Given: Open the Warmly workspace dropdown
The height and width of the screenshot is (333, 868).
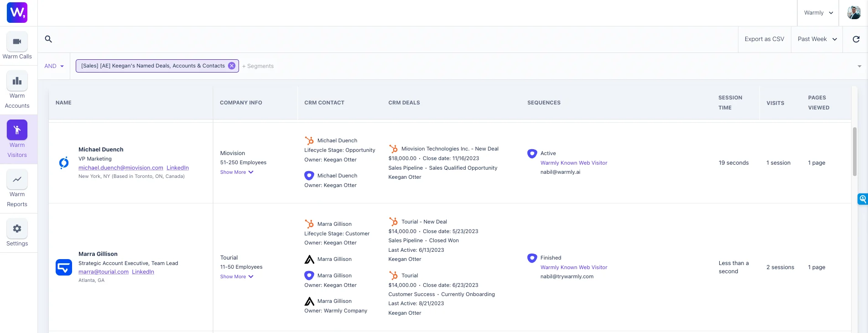Looking at the screenshot, I should [818, 13].
